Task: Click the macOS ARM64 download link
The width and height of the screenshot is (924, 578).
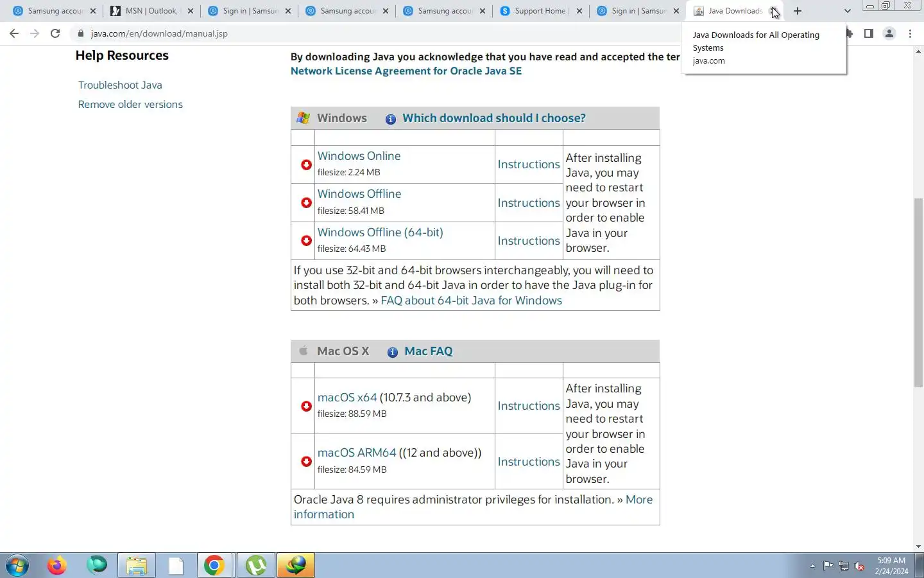Action: tap(357, 453)
